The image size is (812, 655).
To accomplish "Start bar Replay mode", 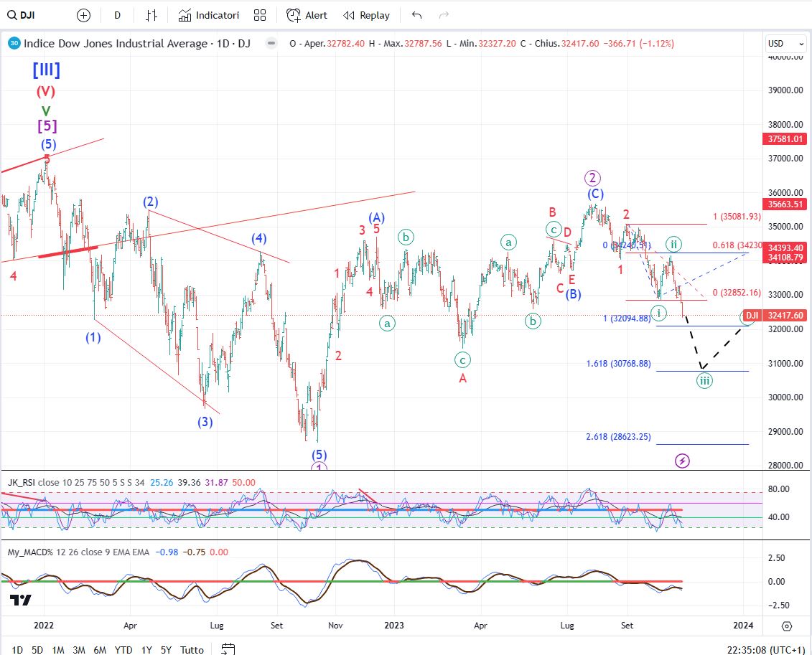I will pos(366,16).
